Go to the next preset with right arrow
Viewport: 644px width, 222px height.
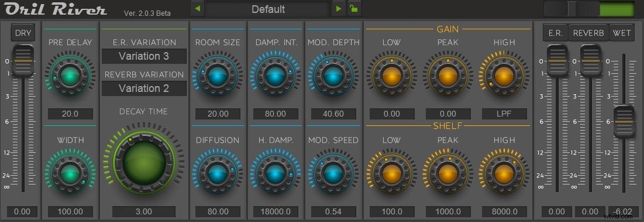[x=338, y=9]
